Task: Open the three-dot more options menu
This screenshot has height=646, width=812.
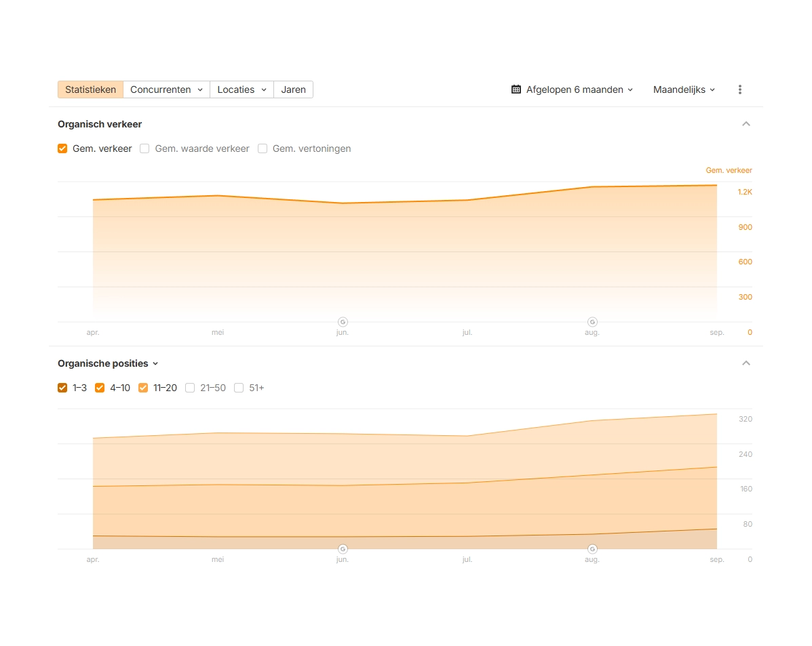Action: tap(739, 89)
